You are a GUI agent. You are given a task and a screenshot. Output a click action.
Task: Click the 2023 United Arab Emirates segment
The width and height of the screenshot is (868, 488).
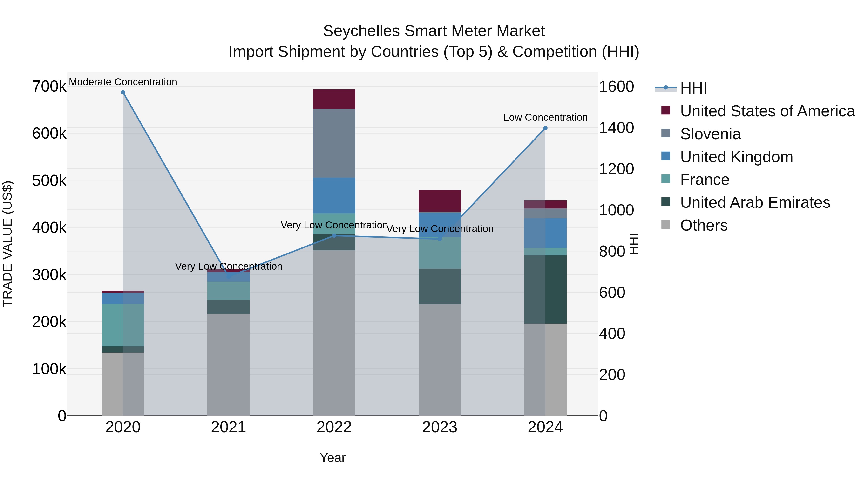(x=440, y=286)
